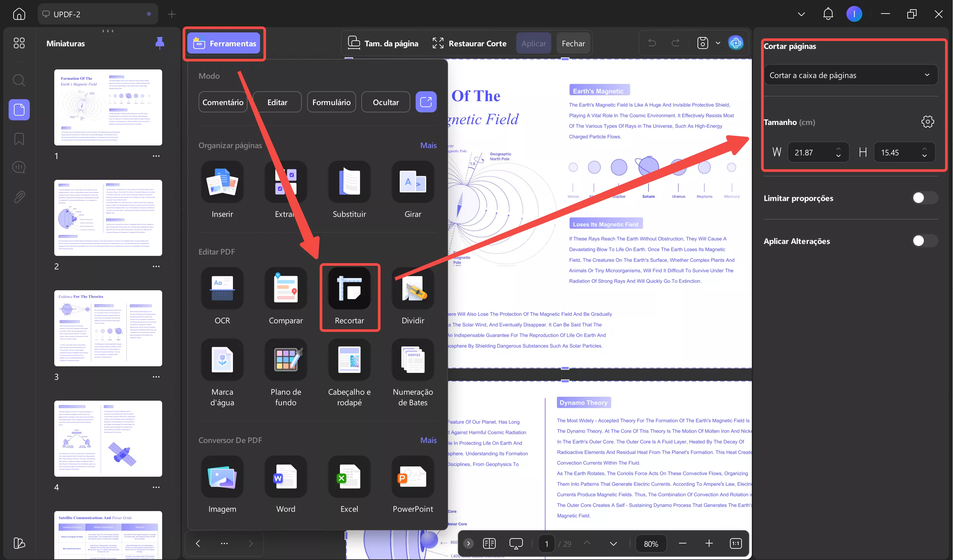The height and width of the screenshot is (560, 953).
Task: Click the Fechar button
Action: 573,43
